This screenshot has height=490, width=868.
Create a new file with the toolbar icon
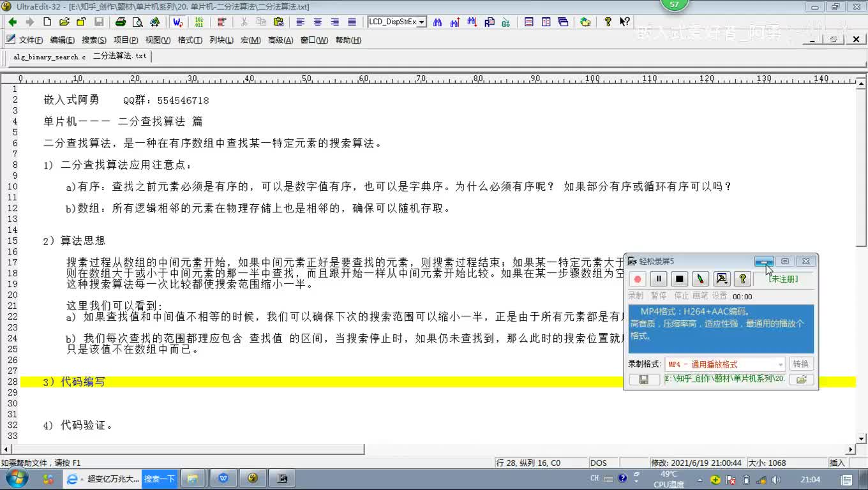tap(47, 22)
